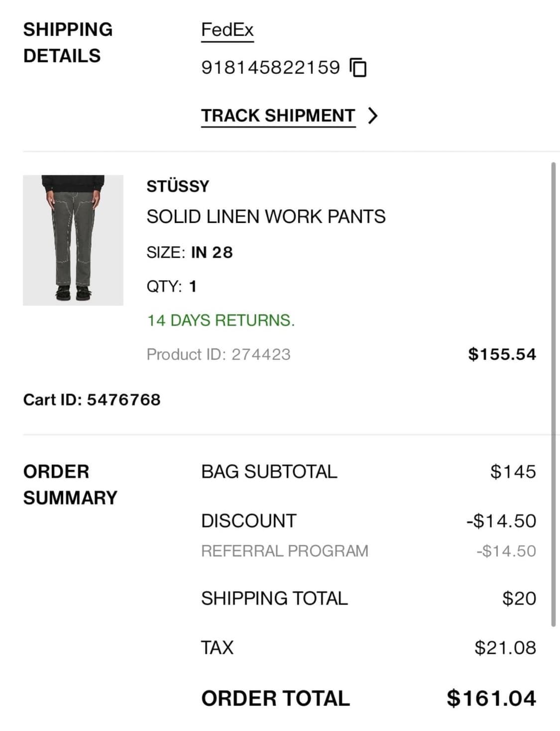Click the Bag Subtotal amount $145
This screenshot has width=560, height=731.
coord(513,471)
